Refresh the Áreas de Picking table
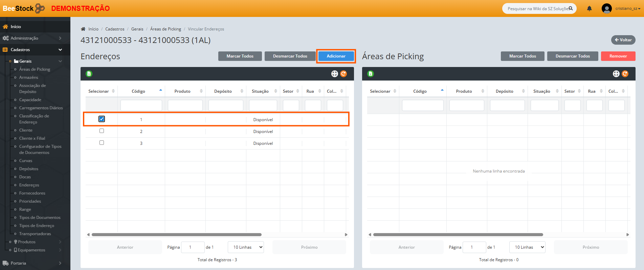Image resolution: width=644 pixels, height=270 pixels. point(625,74)
